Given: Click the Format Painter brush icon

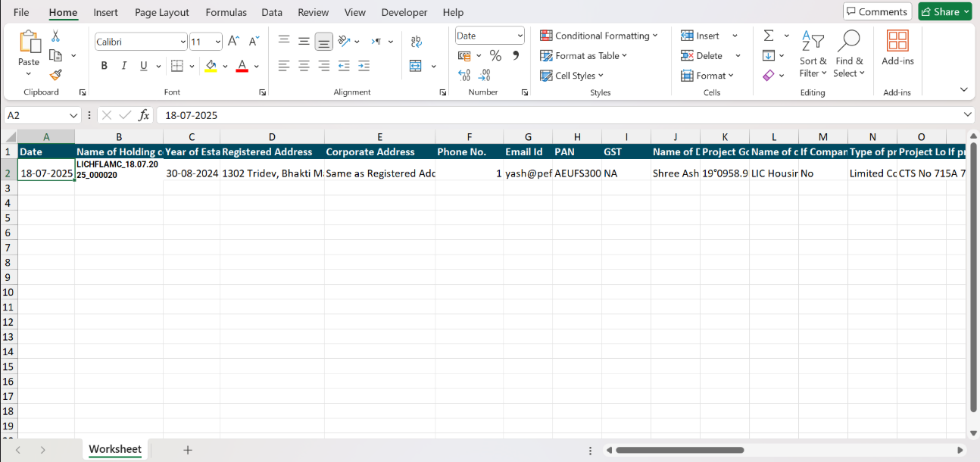Looking at the screenshot, I should 55,75.
